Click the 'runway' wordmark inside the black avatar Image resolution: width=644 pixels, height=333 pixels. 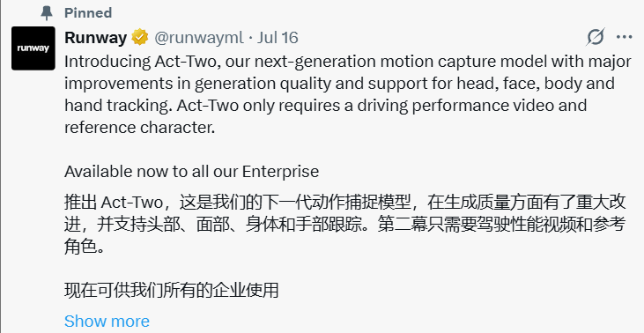[33, 48]
